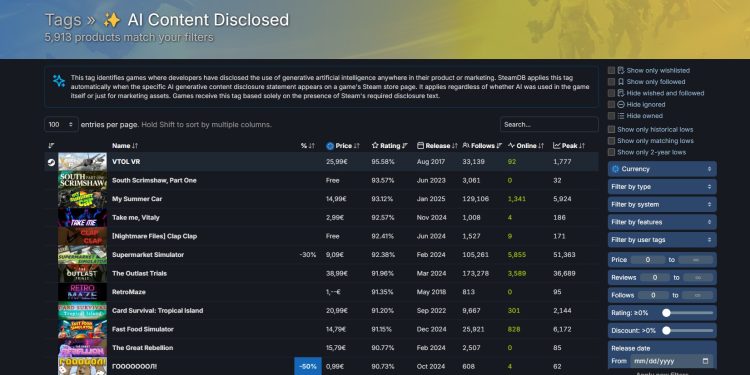Click the -30% discount on Supermarket Simulator
This screenshot has height=375, width=750.
coord(308,255)
